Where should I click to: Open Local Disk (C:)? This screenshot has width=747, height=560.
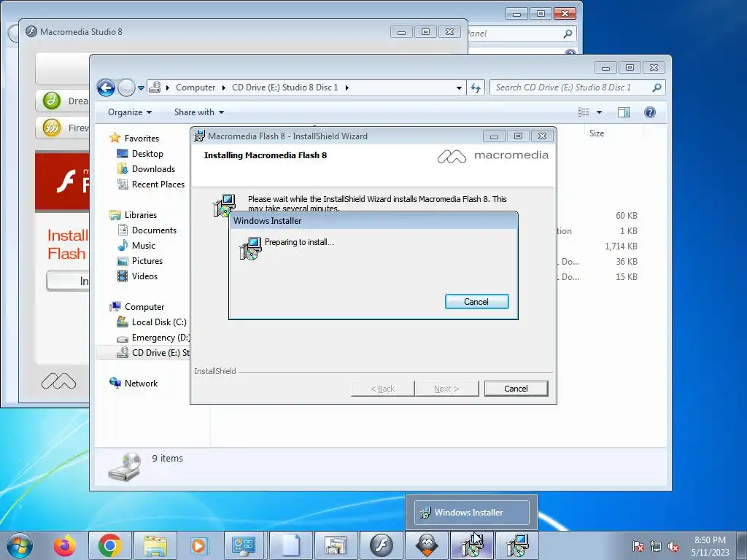159,322
